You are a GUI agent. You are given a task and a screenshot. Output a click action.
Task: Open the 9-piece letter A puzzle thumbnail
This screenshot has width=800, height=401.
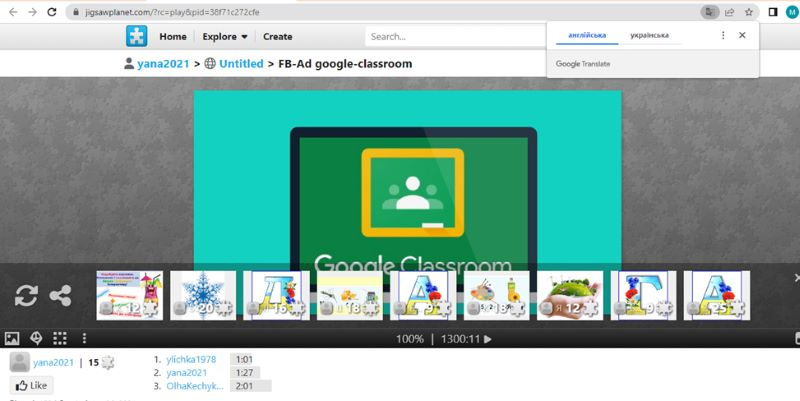pos(423,295)
